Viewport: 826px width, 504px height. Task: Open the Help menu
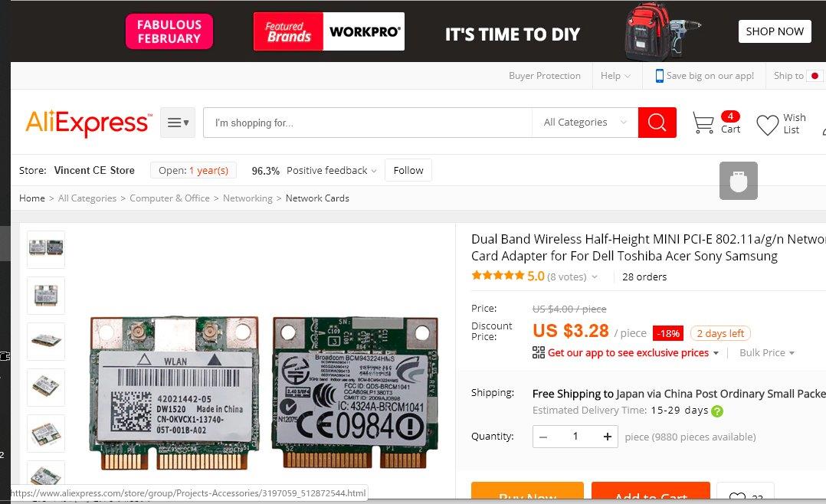click(615, 76)
